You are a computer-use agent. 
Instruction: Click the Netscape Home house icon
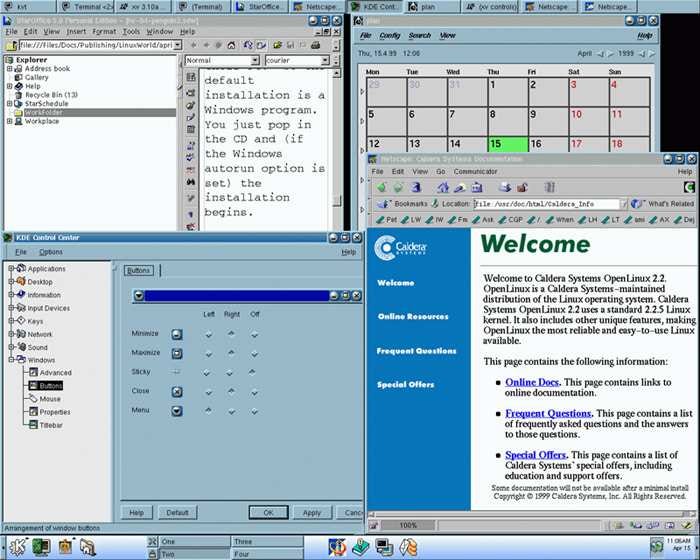[443, 187]
